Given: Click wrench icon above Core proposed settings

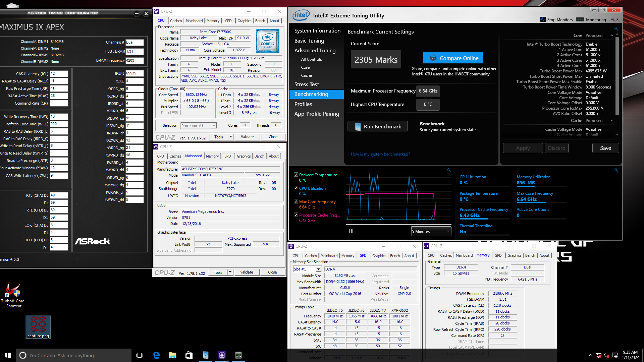Looking at the screenshot, I should (616, 28).
